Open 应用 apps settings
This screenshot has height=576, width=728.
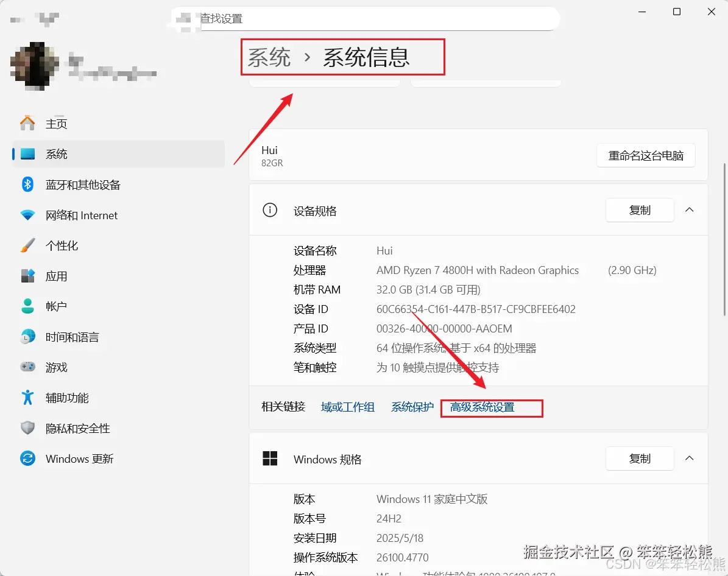[x=57, y=275]
